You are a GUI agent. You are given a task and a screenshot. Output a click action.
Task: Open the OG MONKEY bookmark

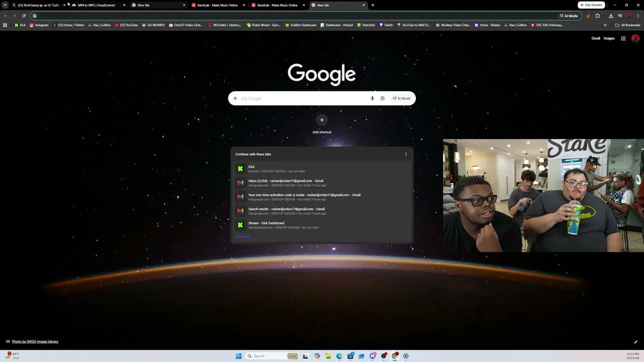coord(153,25)
